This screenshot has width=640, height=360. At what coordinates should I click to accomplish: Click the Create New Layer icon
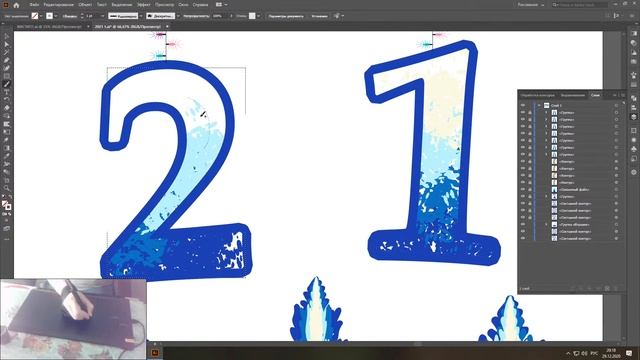[607, 289]
